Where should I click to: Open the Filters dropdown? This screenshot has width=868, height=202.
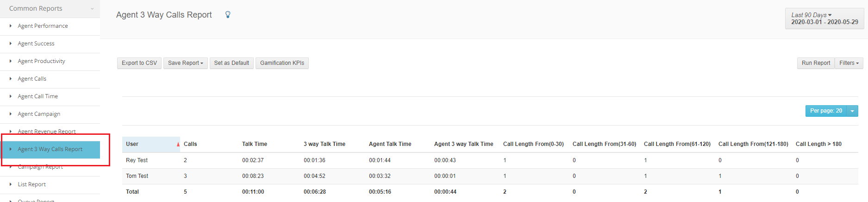(849, 63)
